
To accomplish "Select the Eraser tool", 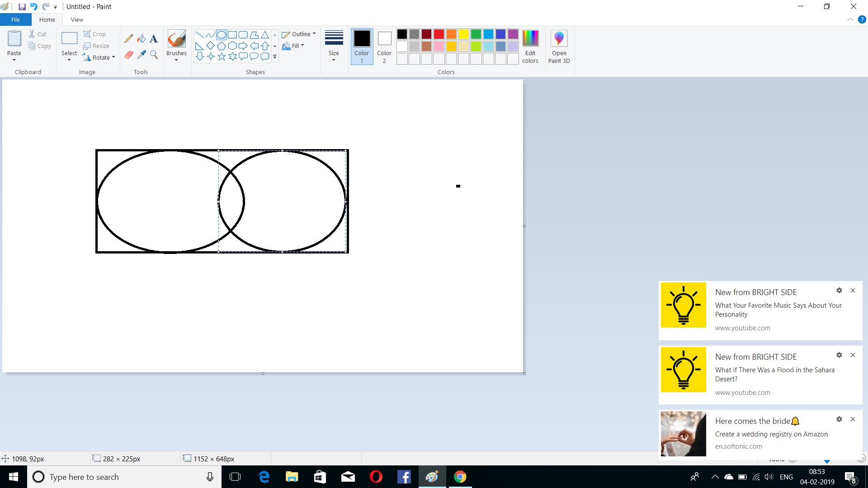I will click(128, 55).
